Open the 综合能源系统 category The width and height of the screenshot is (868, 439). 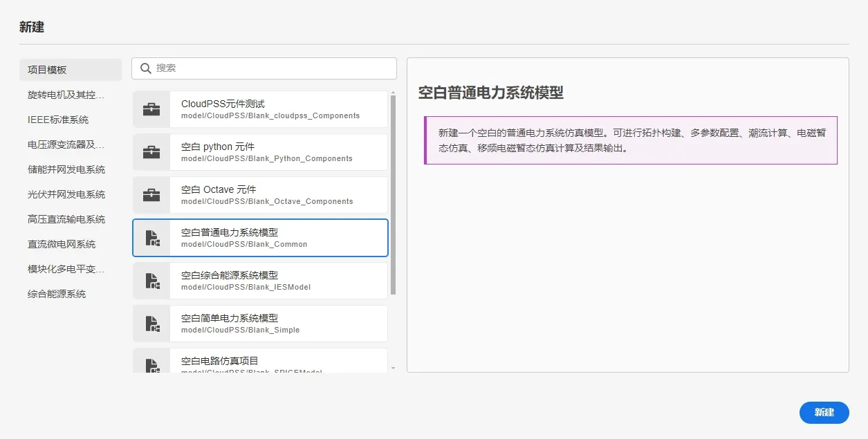tap(57, 294)
